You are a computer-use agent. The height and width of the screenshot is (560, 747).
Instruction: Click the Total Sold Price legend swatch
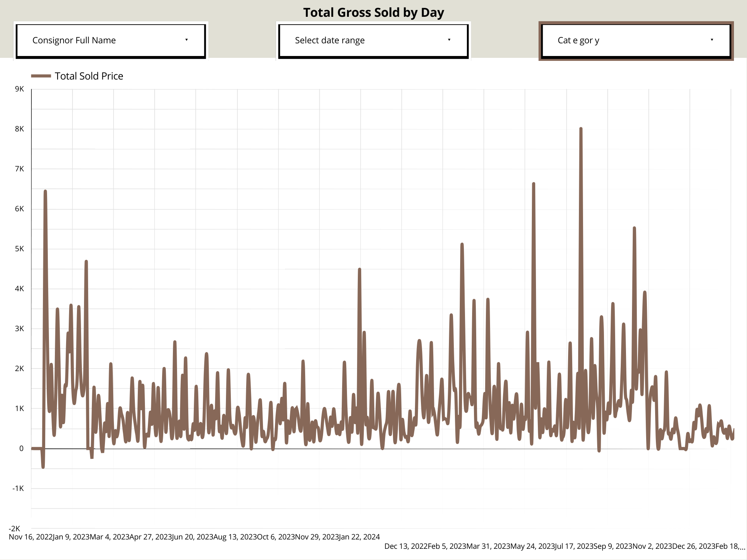tap(41, 76)
